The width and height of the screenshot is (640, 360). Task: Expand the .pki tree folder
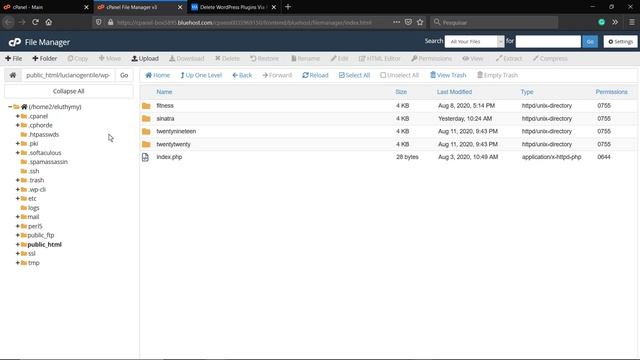[x=18, y=144]
